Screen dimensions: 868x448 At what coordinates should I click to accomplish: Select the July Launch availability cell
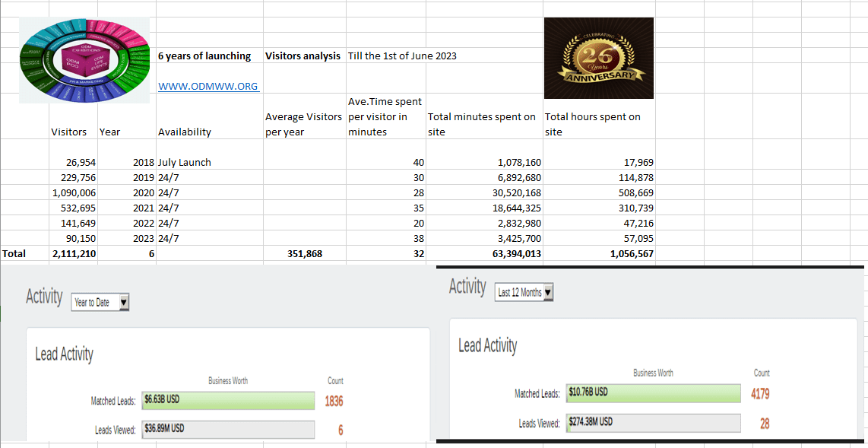tap(184, 162)
